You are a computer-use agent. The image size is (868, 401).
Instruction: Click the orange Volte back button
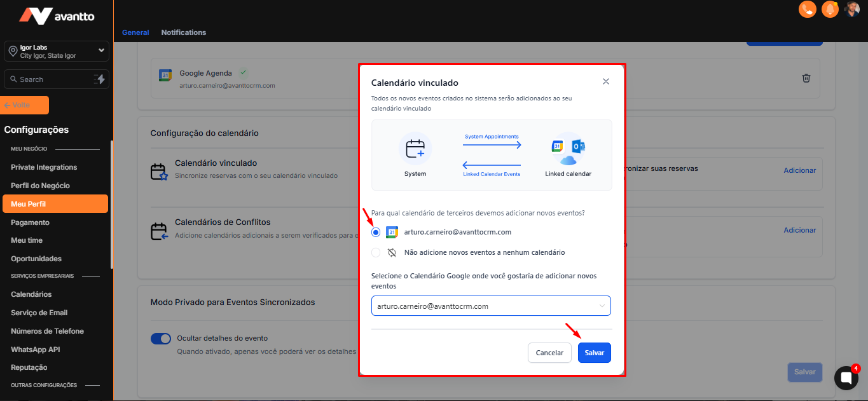point(26,105)
